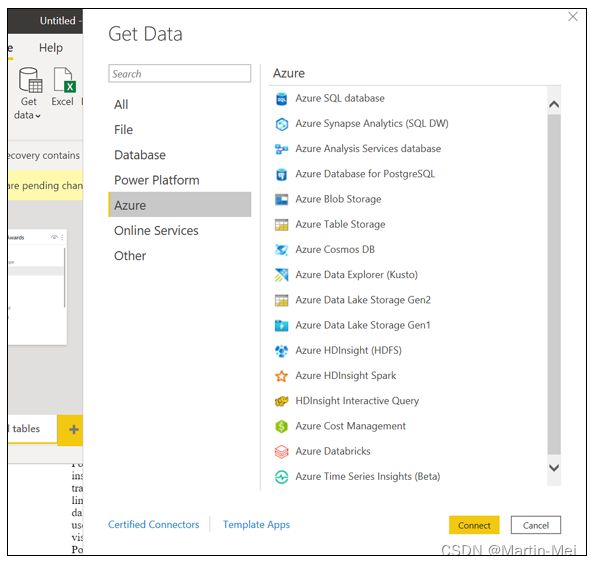This screenshot has height=566, width=591.
Task: Select Azure Data Explorer (Kusto) text
Action: pos(356,275)
